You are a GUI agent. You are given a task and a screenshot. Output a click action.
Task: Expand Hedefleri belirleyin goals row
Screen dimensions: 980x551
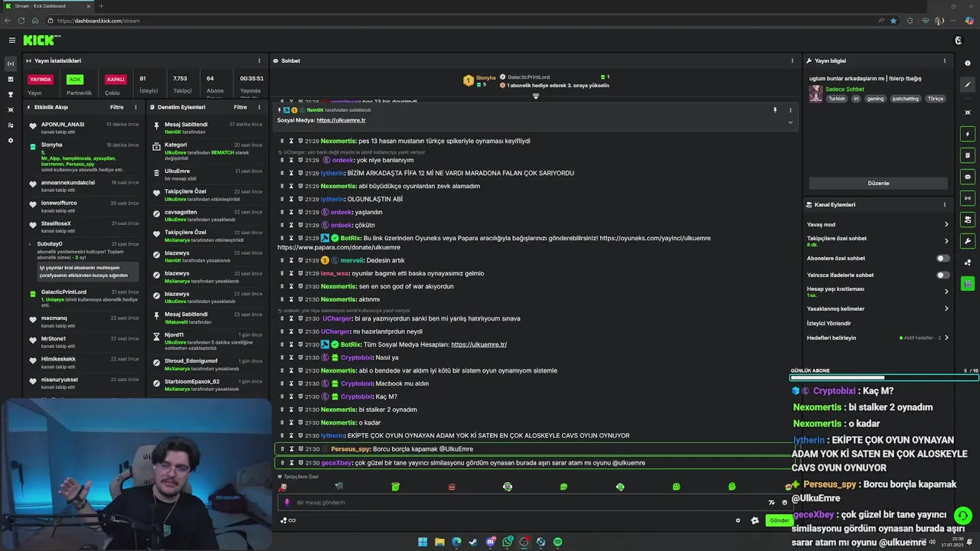[x=877, y=337]
